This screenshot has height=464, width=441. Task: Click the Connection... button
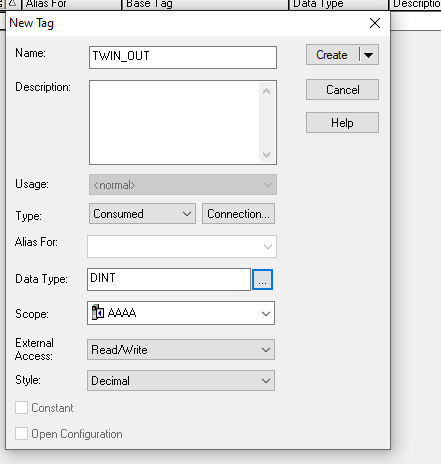[x=238, y=214]
